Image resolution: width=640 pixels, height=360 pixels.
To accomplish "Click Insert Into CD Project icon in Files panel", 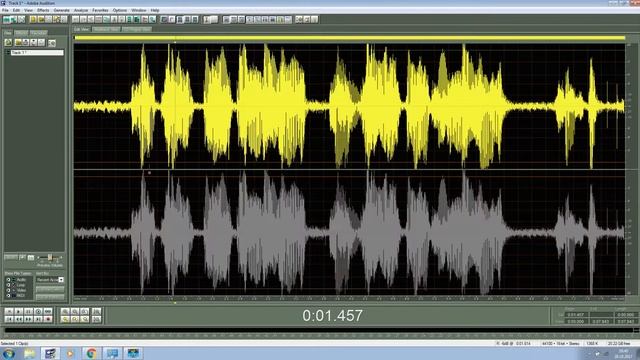I will point(33,42).
